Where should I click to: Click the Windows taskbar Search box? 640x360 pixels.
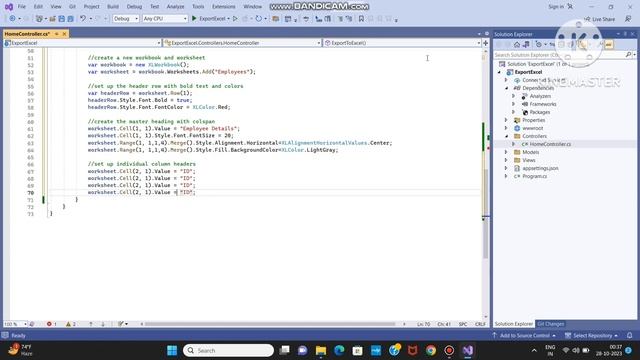click(x=228, y=350)
